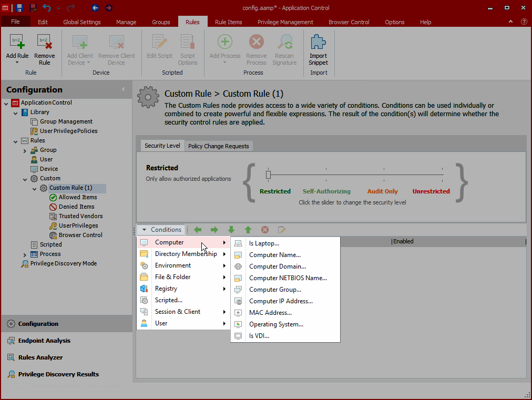The image size is (532, 400).
Task: Click the green left arrow in conditions toolbar
Action: tap(198, 230)
